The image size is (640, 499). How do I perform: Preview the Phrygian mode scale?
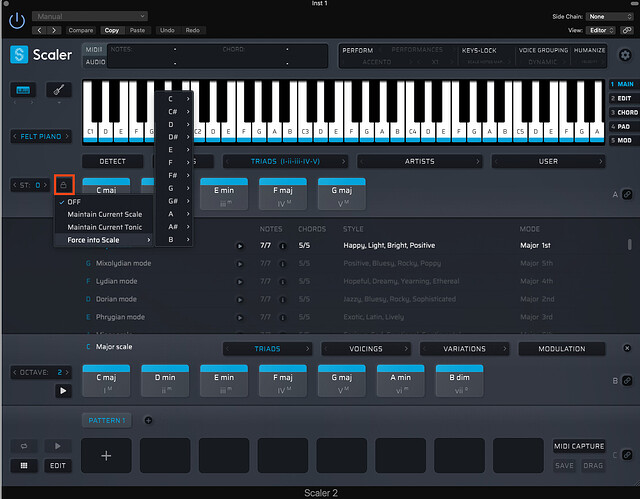tap(240, 317)
